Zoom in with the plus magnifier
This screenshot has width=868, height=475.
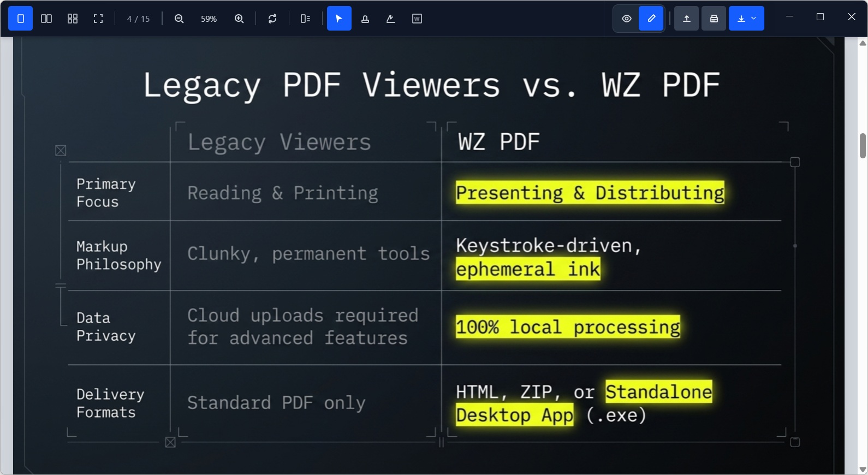click(x=239, y=19)
